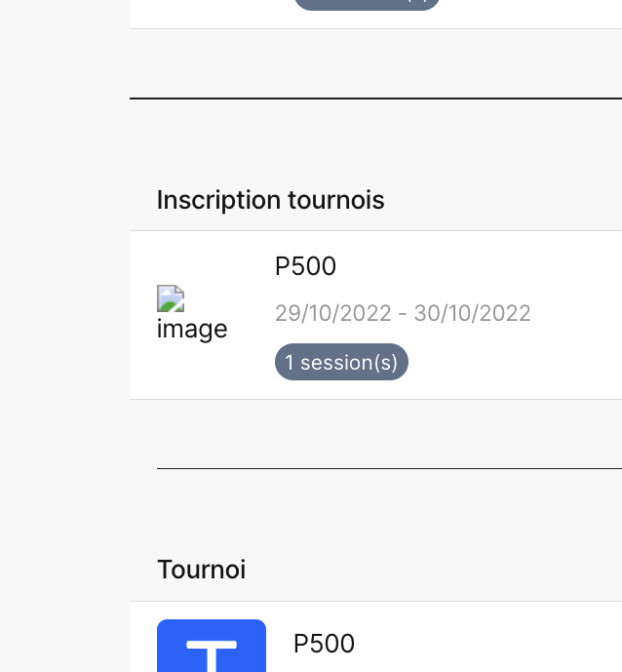Click the "Tournoi" section heading
Image resolution: width=622 pixels, height=672 pixels.
tap(201, 570)
